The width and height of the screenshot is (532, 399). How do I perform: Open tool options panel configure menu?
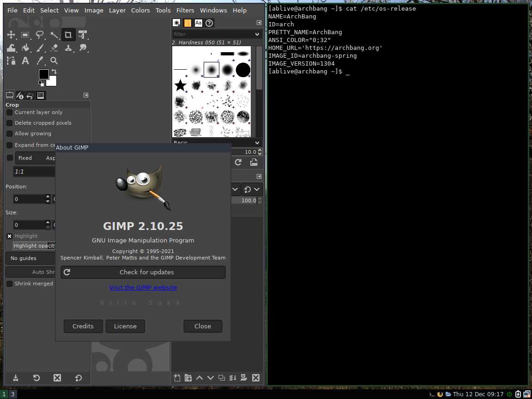pyautogui.click(x=86, y=95)
